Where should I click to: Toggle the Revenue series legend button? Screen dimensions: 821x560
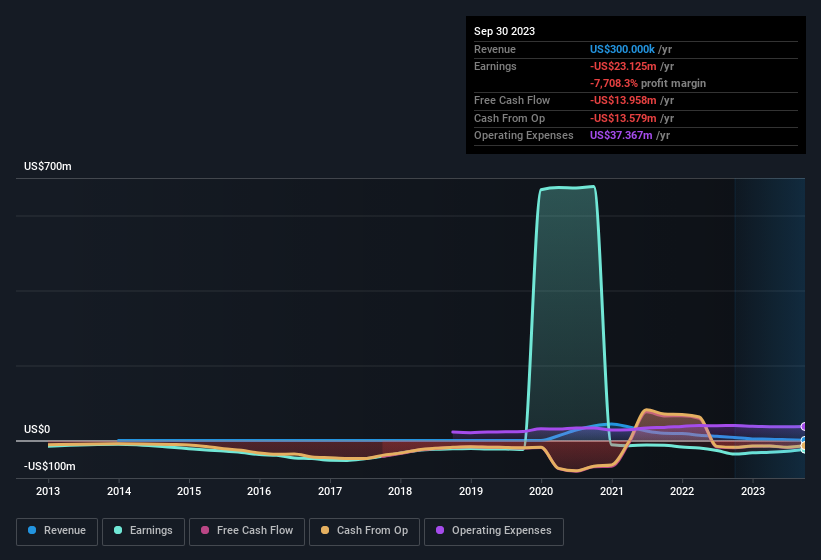point(57,531)
